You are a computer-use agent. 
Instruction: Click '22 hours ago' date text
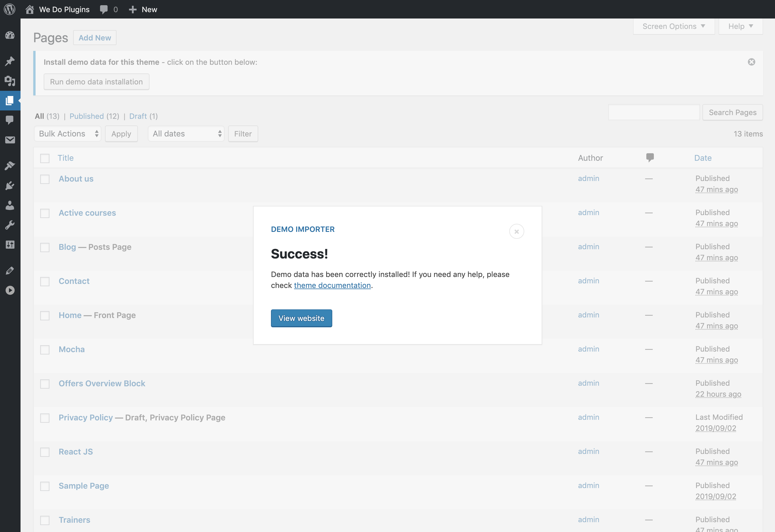[x=718, y=394]
